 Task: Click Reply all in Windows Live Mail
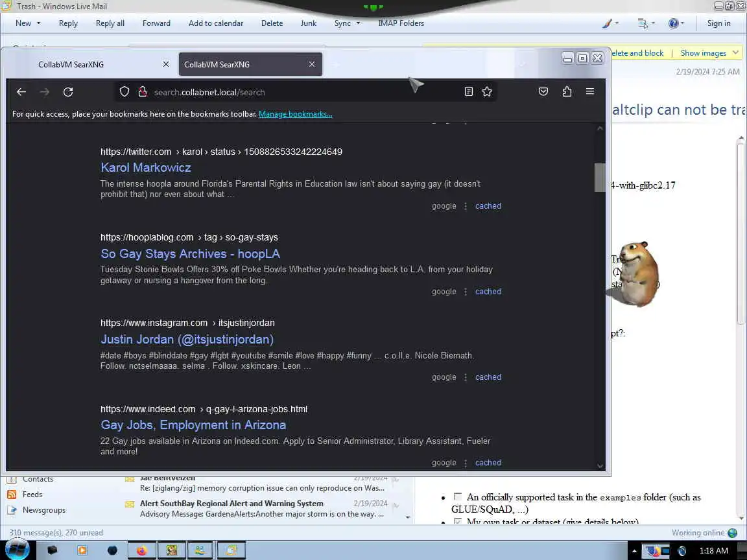coord(110,23)
